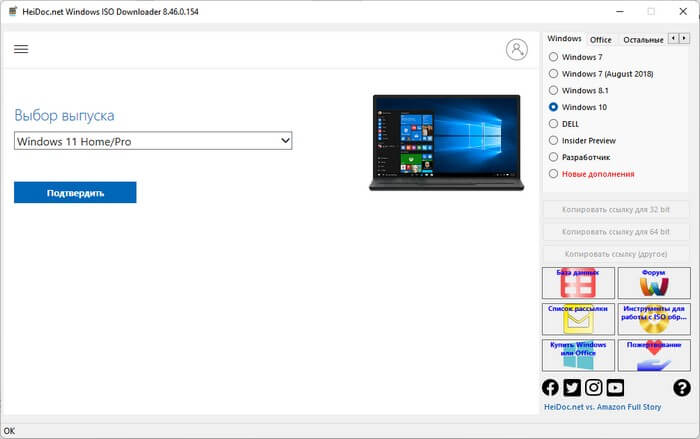The height and width of the screenshot is (439, 700).
Task: Select the DELL radio button
Action: point(554,124)
